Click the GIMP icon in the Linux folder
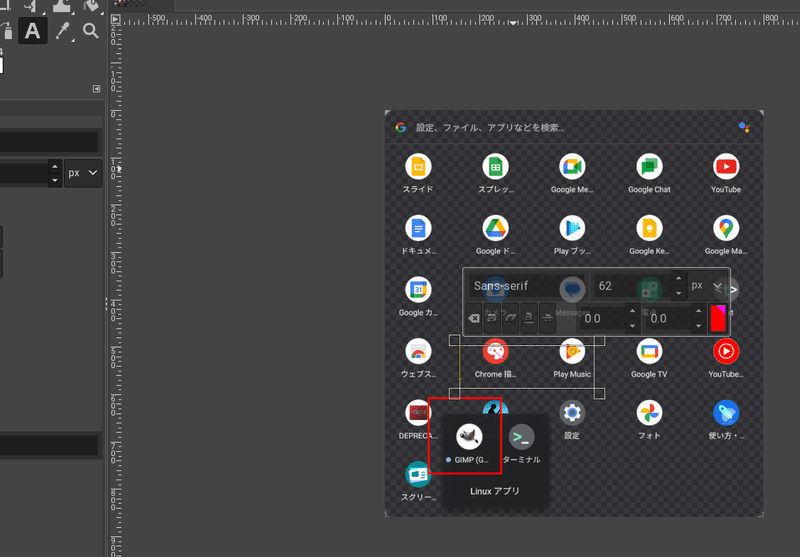This screenshot has height=557, width=800. coord(469,437)
